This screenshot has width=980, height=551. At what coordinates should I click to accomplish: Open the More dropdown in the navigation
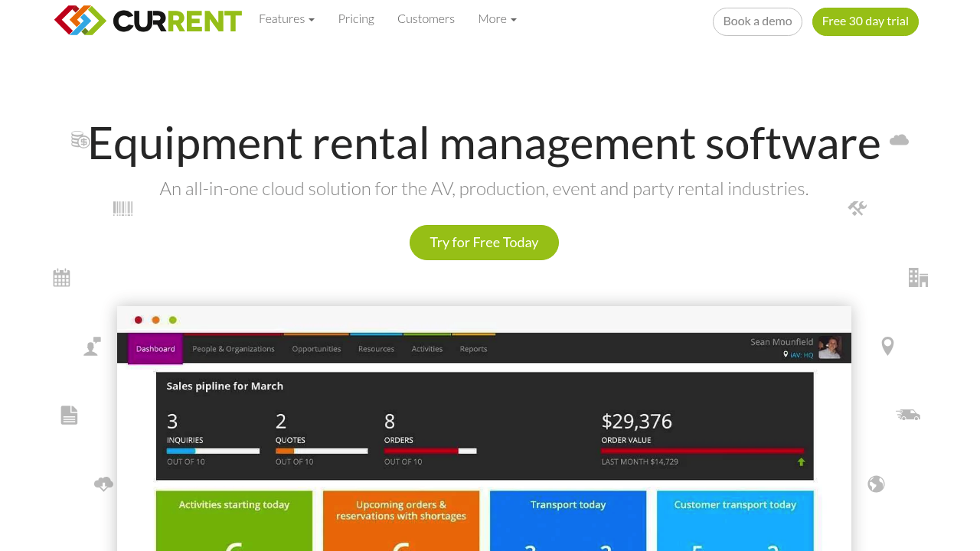point(497,18)
